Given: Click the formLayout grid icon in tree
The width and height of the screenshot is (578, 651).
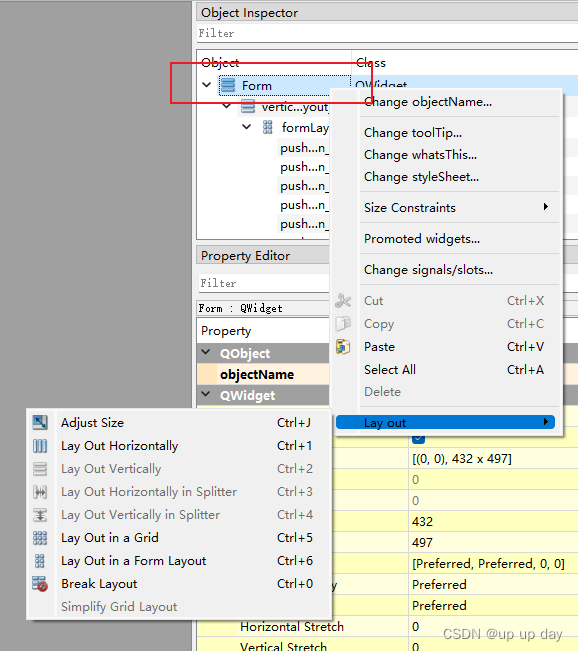Looking at the screenshot, I should pyautogui.click(x=268, y=127).
